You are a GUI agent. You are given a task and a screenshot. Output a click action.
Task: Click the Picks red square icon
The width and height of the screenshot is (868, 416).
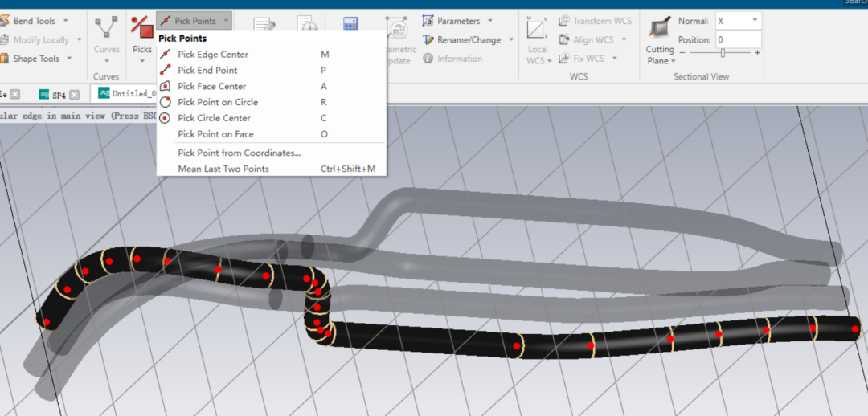click(x=141, y=27)
